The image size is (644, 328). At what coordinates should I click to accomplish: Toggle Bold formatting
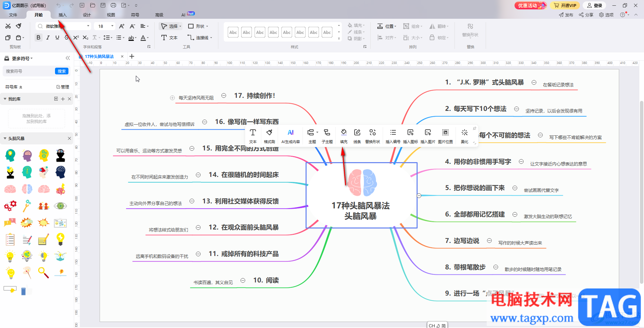point(39,38)
